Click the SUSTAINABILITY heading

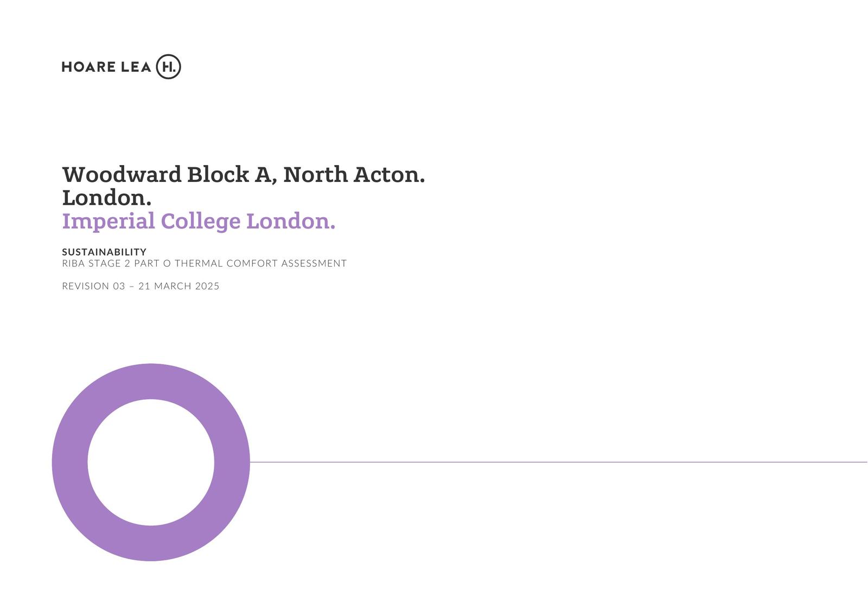click(x=104, y=252)
